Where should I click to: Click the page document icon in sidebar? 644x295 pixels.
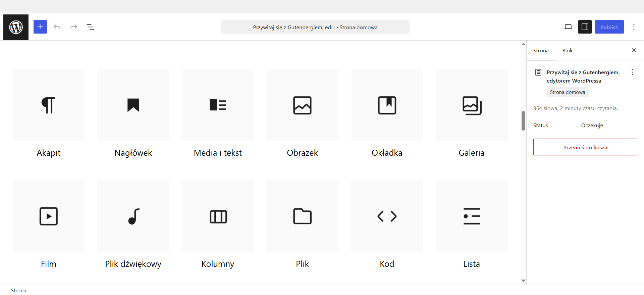pos(538,72)
